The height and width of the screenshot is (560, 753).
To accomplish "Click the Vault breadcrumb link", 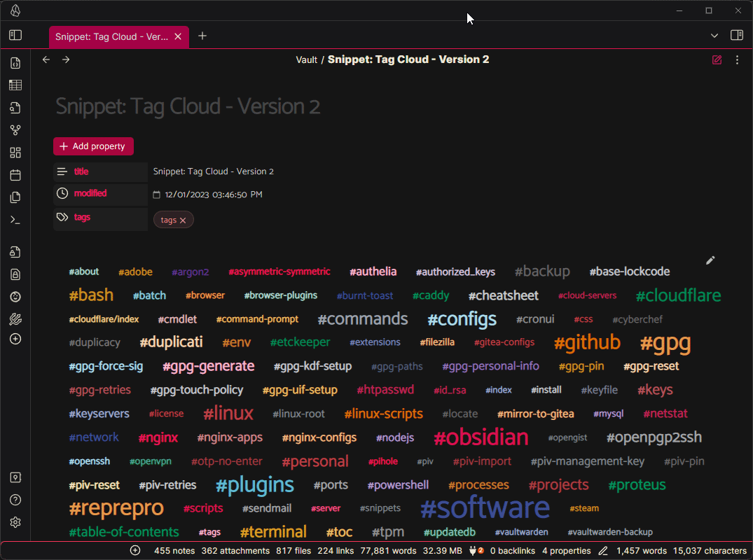I will point(306,59).
